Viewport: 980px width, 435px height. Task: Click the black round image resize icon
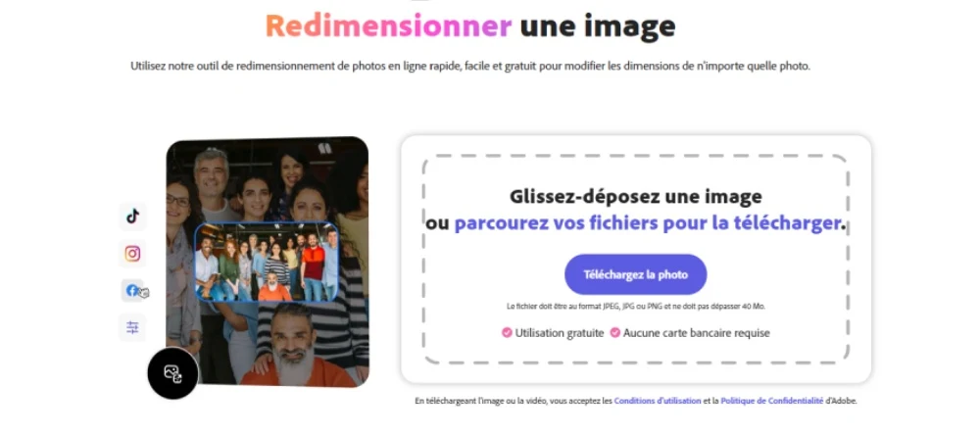173,373
